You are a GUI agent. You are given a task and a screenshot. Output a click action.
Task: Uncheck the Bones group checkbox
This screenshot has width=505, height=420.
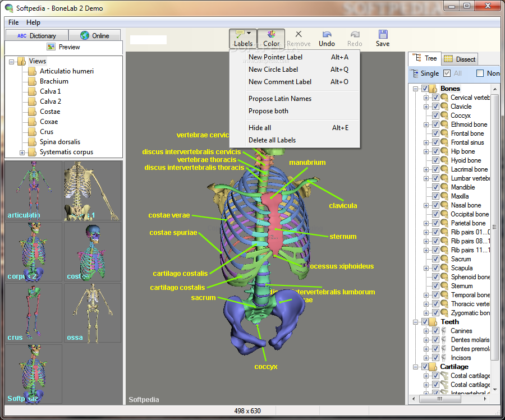click(425, 89)
